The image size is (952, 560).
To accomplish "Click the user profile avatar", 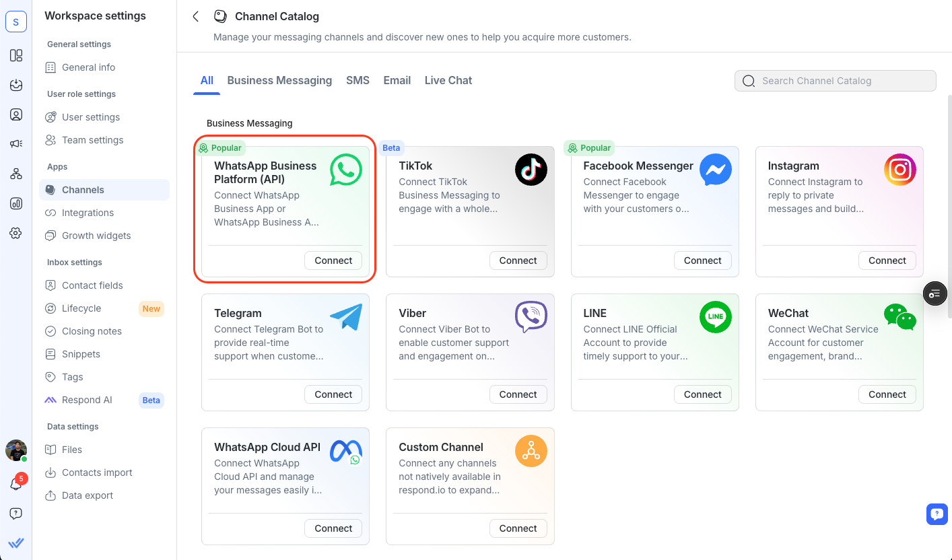I will click(16, 450).
